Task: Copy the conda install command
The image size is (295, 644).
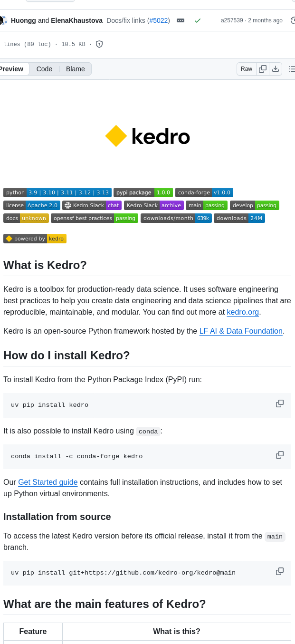Action: click(x=280, y=454)
